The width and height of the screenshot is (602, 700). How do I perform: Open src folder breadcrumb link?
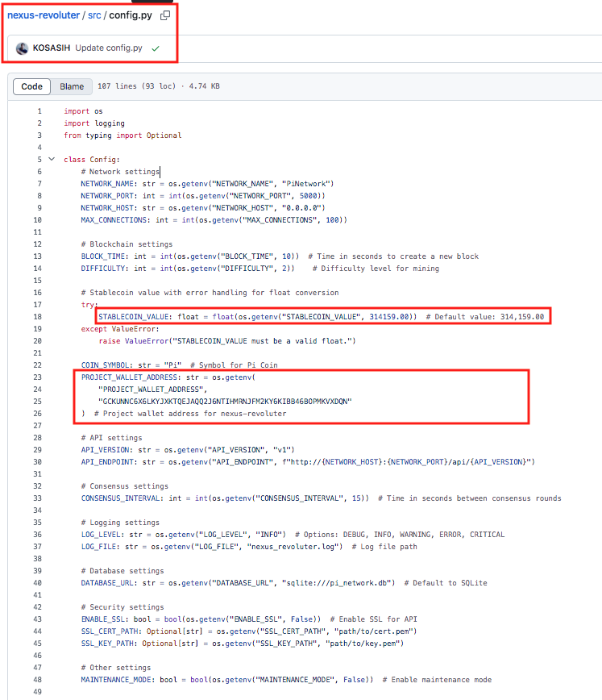click(x=94, y=15)
